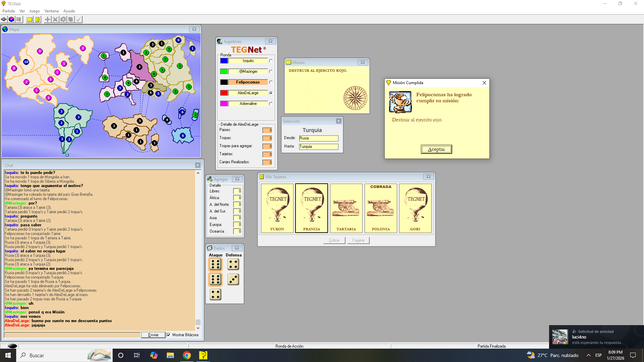Click the green @Mazinger color swatch
Image resolution: width=644 pixels, height=362 pixels.
pos(224,71)
